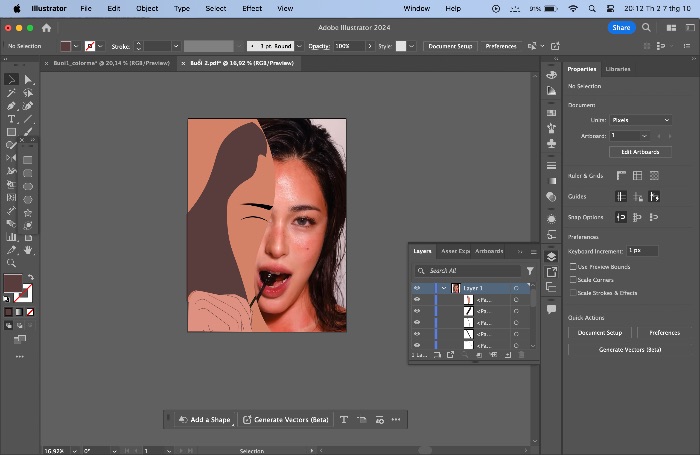Click the Edit Artboards button

click(640, 152)
